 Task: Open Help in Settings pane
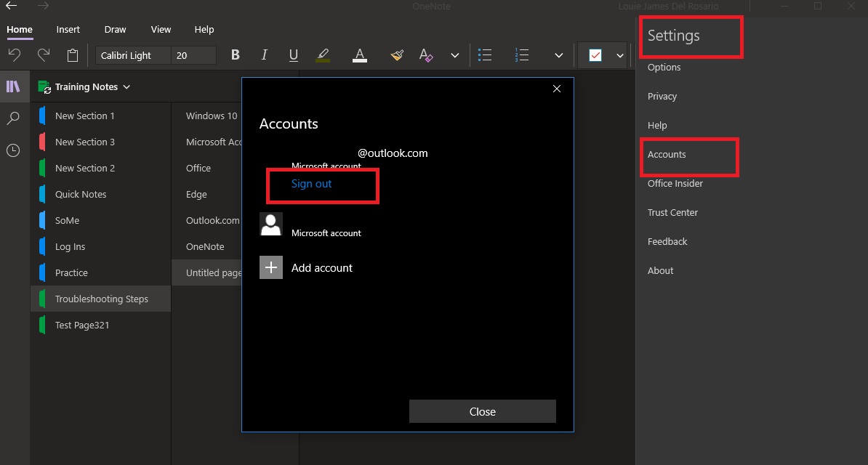pos(657,125)
